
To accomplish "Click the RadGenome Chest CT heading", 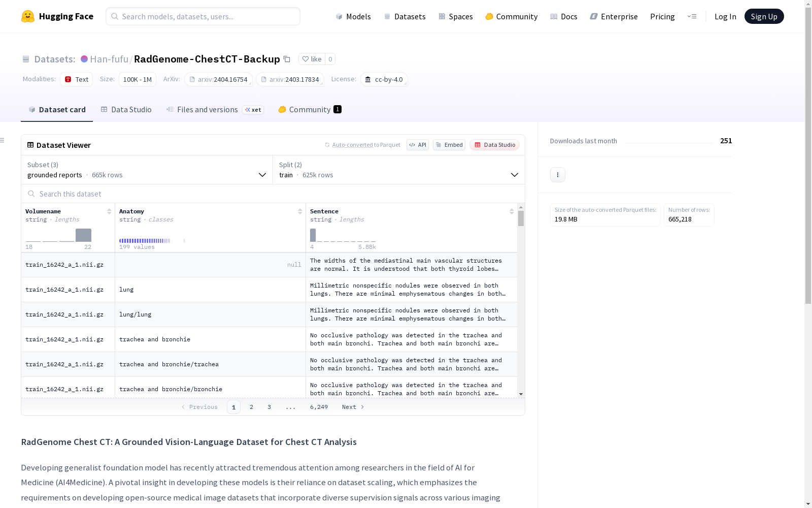I will coord(189,442).
